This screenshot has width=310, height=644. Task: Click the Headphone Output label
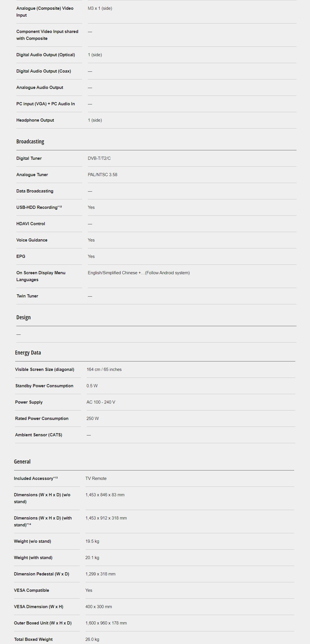(x=35, y=120)
